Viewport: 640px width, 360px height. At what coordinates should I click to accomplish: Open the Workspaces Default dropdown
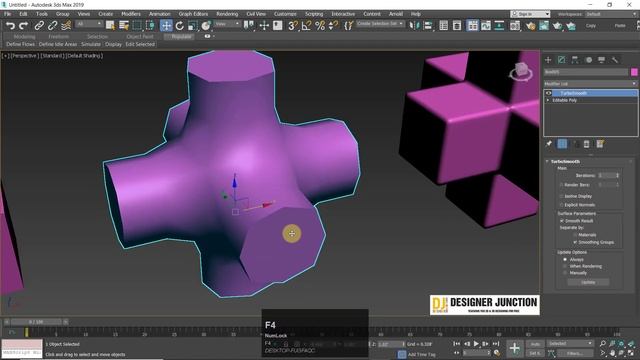611,14
